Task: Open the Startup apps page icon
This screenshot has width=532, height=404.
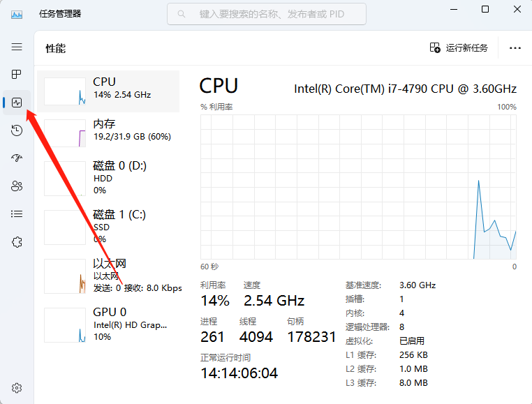Action: 17,158
